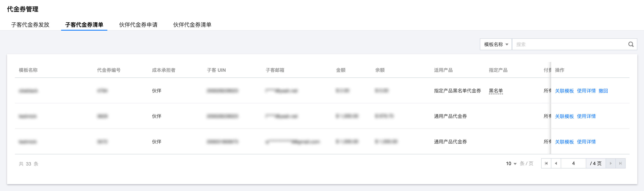Open 关联模板 in the third voucher row
This screenshot has width=644, height=191.
[x=564, y=142]
